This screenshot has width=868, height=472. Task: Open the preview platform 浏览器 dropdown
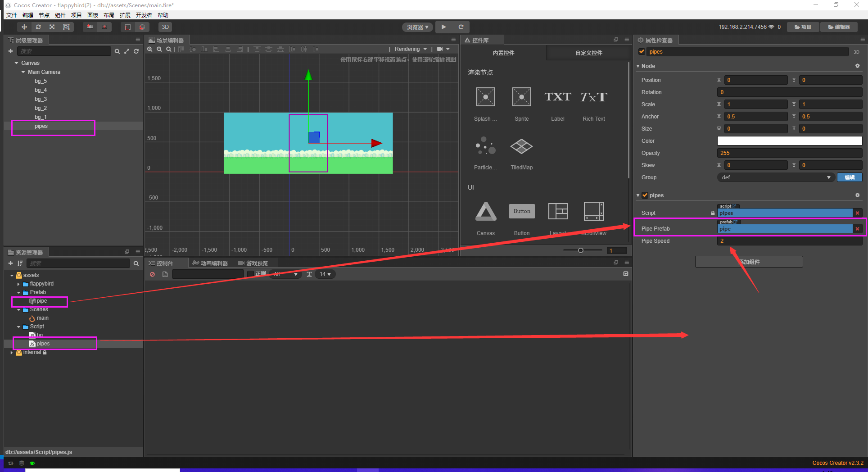pyautogui.click(x=417, y=27)
